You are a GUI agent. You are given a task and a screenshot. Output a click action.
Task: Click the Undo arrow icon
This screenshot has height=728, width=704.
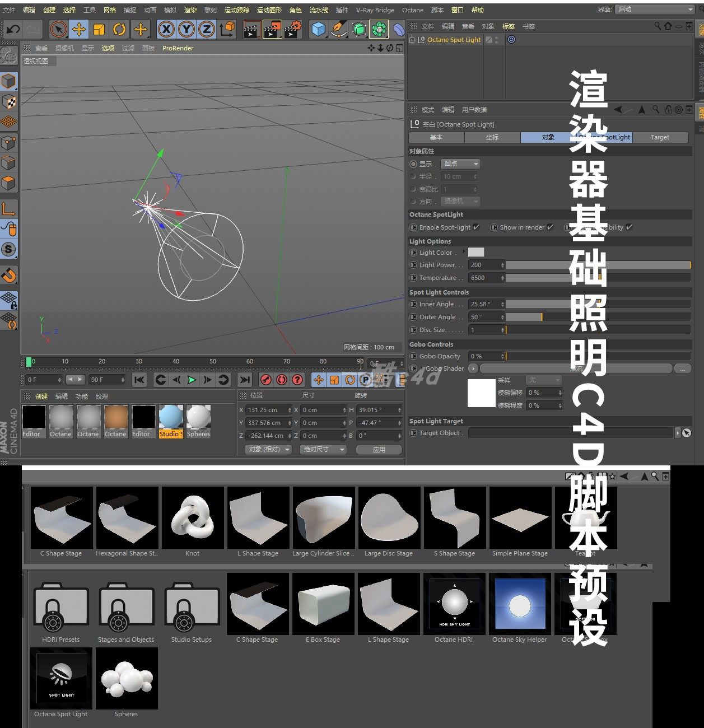(13, 29)
